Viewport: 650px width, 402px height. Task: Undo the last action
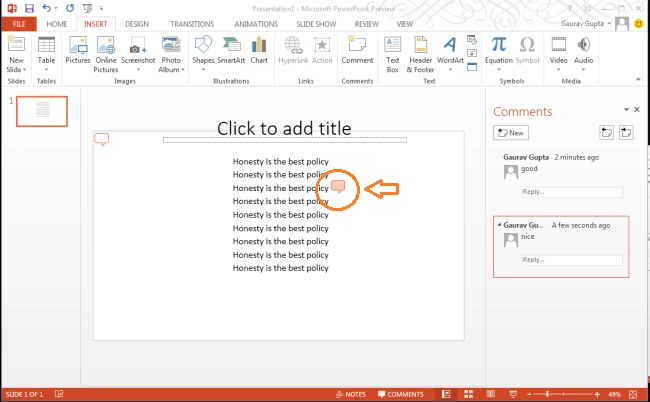click(46, 8)
